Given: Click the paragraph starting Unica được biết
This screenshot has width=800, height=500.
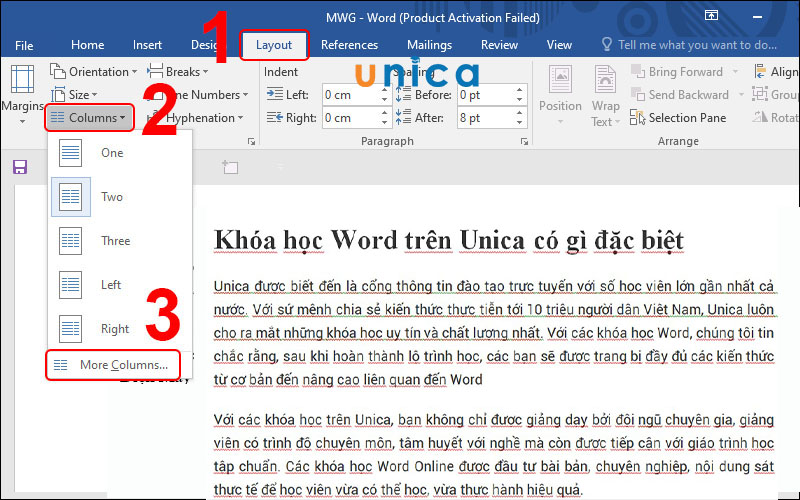Looking at the screenshot, I should click(x=494, y=333).
